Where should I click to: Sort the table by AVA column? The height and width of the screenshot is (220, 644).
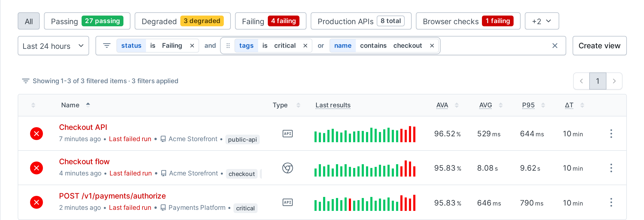point(447,105)
